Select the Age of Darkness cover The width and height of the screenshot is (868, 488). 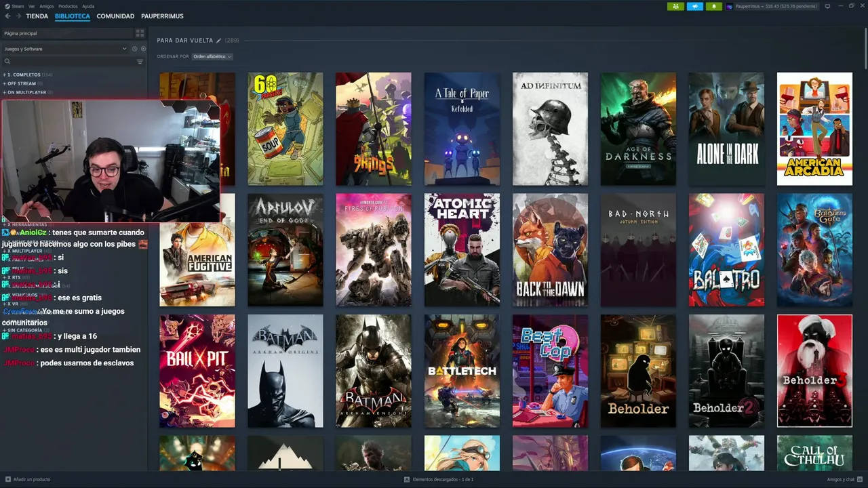[x=638, y=129]
